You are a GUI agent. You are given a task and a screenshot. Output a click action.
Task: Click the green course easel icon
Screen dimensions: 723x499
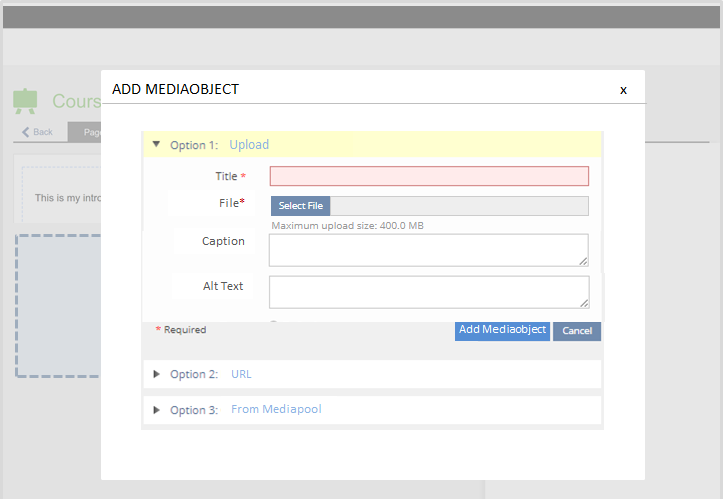click(x=25, y=101)
